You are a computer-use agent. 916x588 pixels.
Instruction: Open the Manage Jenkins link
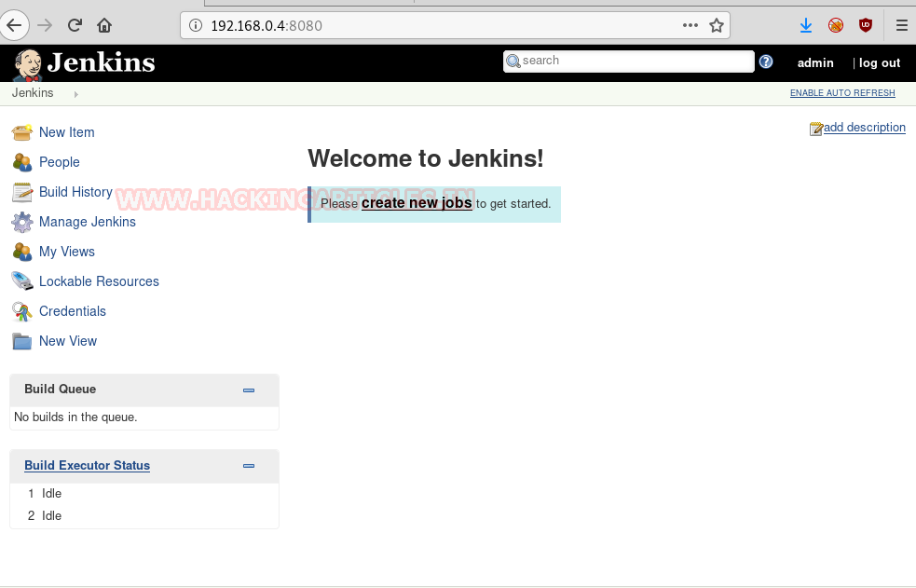[x=88, y=222]
